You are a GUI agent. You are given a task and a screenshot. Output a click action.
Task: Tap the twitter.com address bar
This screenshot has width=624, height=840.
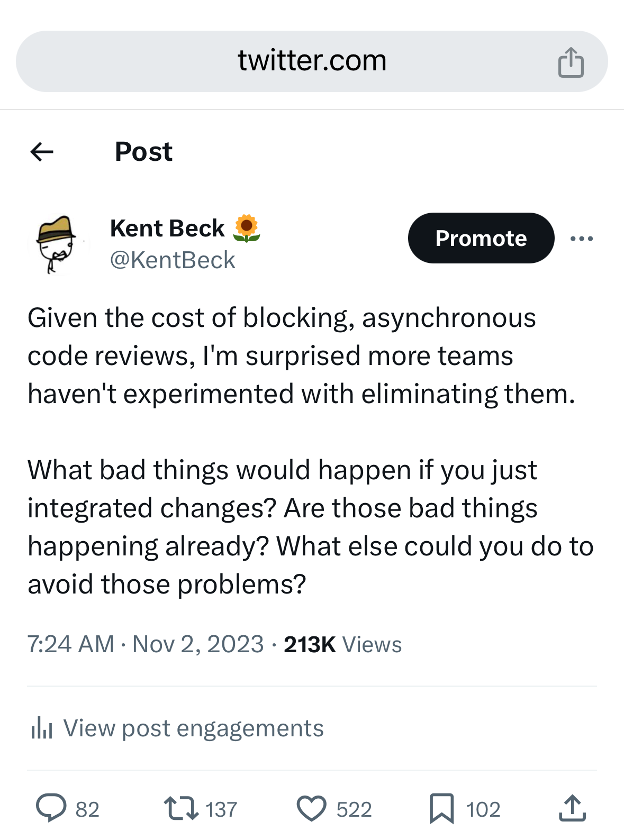click(x=312, y=60)
